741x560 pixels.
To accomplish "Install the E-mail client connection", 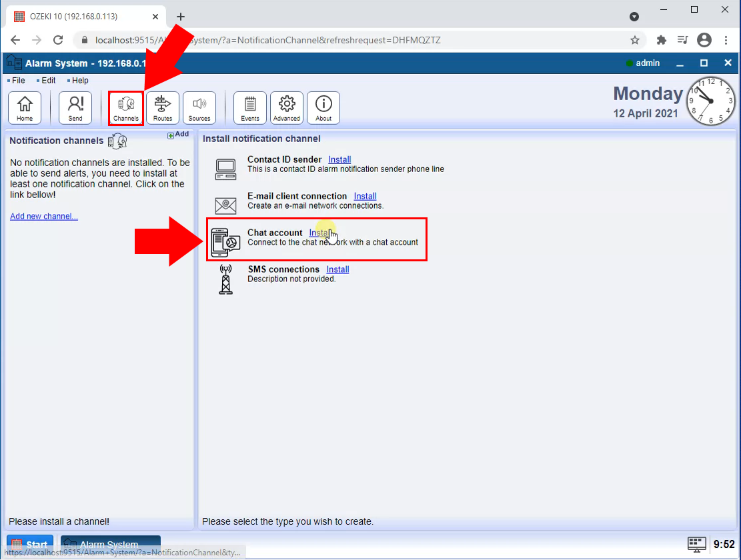I will pyautogui.click(x=365, y=197).
